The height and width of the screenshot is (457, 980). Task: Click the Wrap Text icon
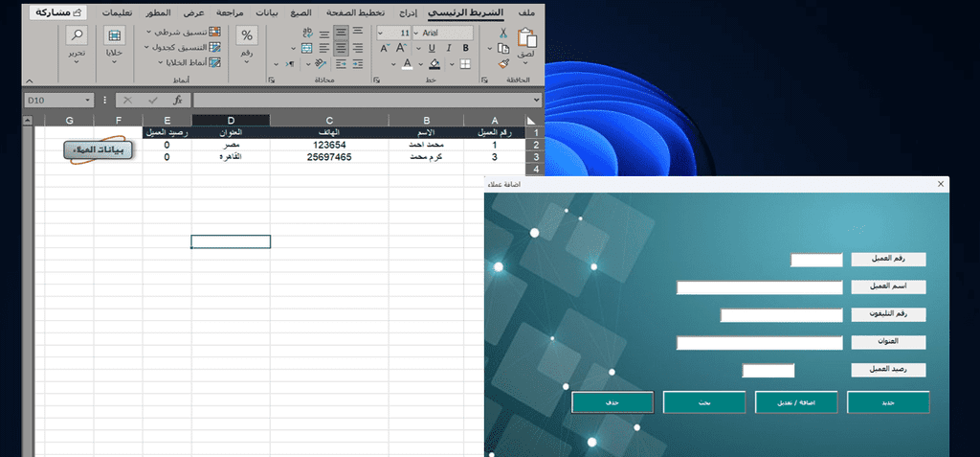click(306, 33)
